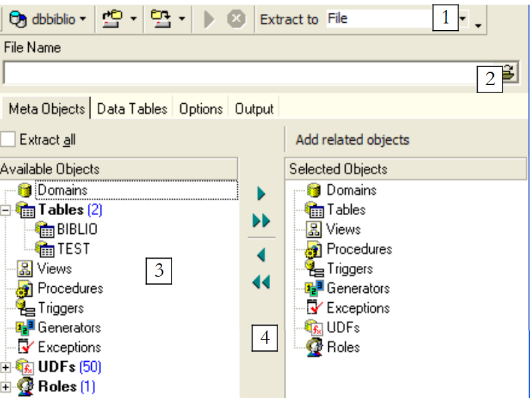Click the browse file folder icon
532x398 pixels.
click(511, 72)
